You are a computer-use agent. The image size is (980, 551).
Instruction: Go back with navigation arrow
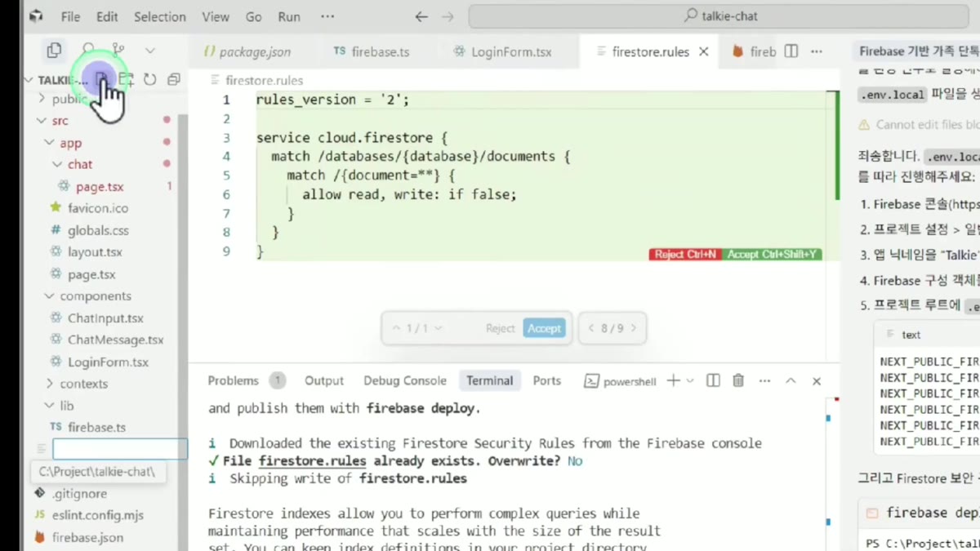click(x=421, y=16)
